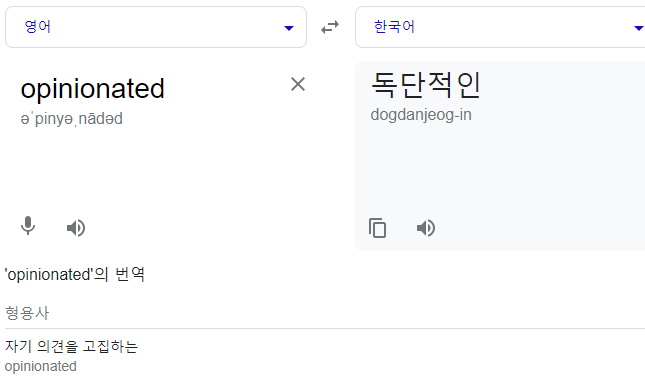Listen to the English source pronunciation
Screen dimensions: 645x384
point(76,228)
